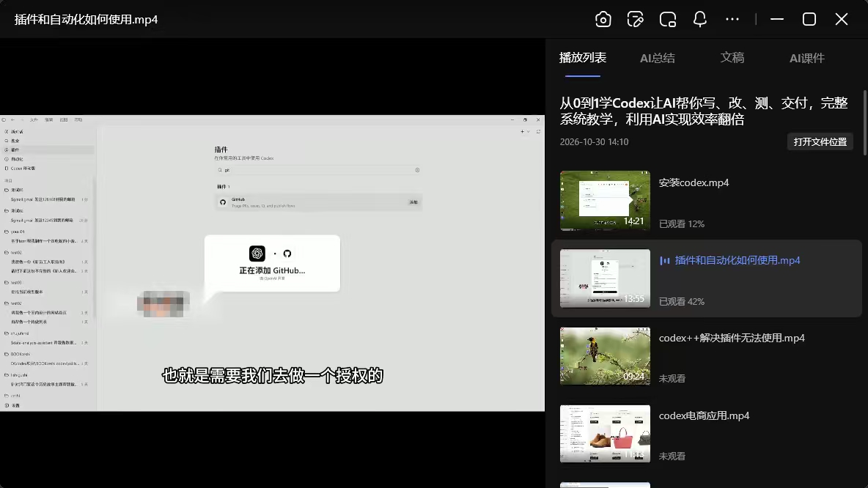The width and height of the screenshot is (868, 488).
Task: Go to the AI课件 tab
Action: coord(807,58)
